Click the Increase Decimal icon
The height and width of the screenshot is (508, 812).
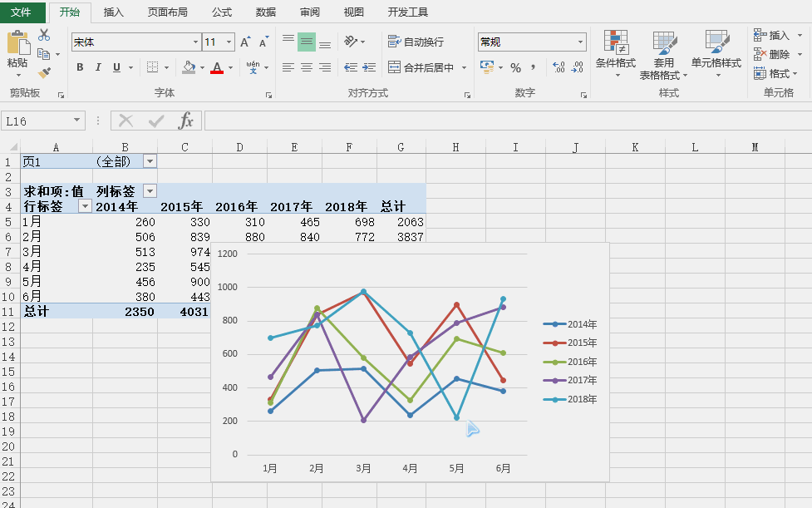pyautogui.click(x=558, y=67)
